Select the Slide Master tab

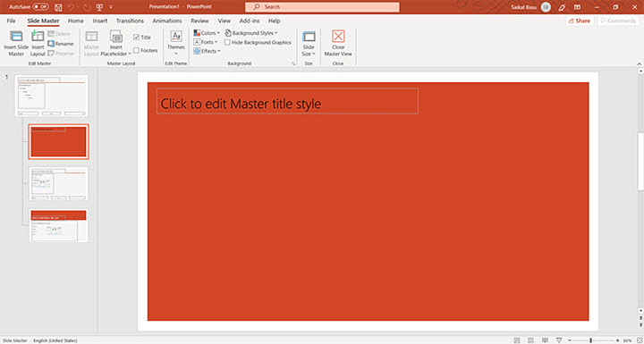tap(43, 21)
